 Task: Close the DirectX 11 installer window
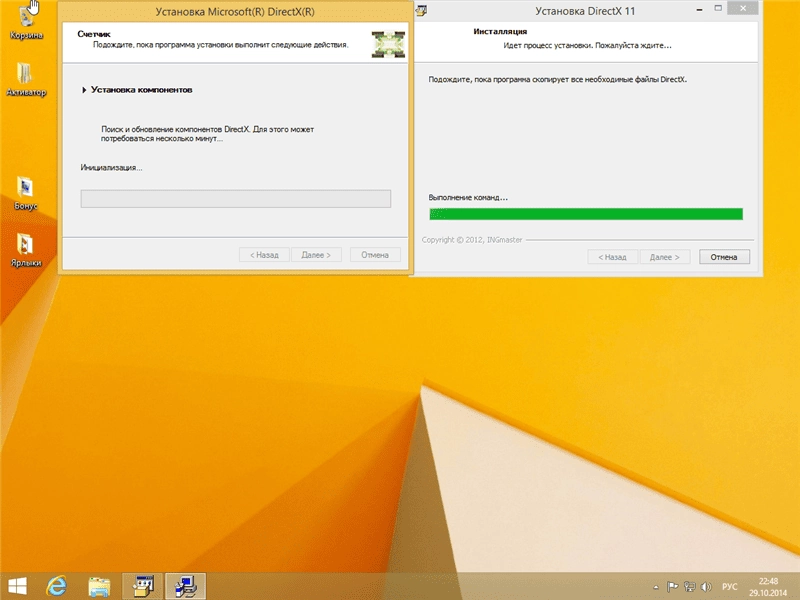pyautogui.click(x=743, y=8)
